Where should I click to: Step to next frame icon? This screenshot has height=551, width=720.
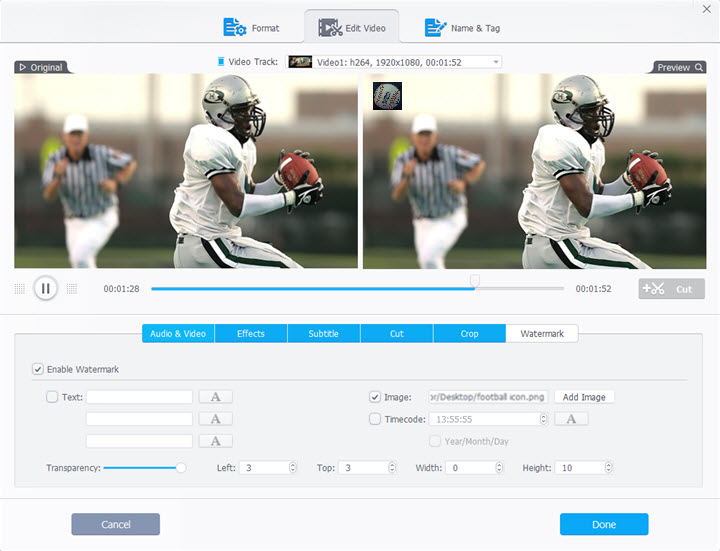pyautogui.click(x=72, y=288)
